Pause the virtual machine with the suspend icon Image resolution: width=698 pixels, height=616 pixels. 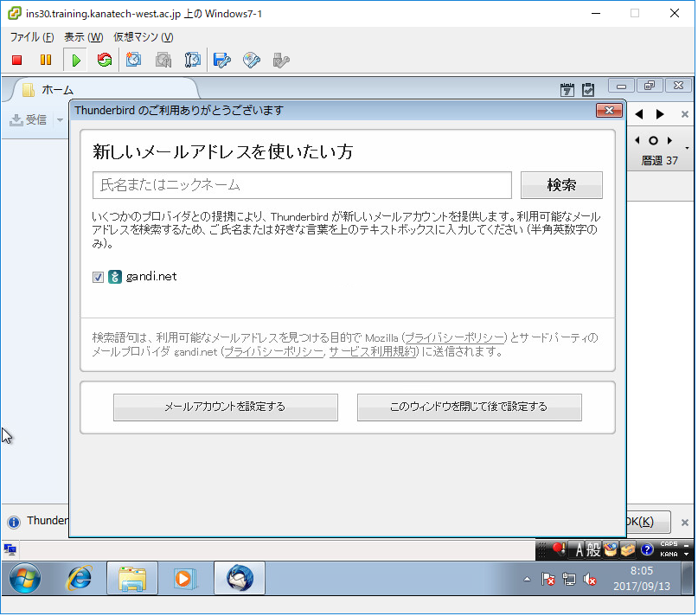coord(45,61)
